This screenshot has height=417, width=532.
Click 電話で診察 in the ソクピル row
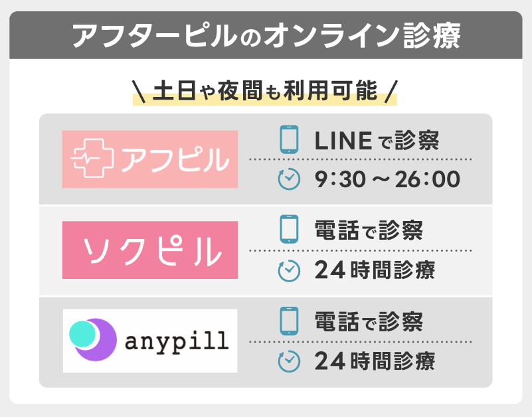pos(368,230)
